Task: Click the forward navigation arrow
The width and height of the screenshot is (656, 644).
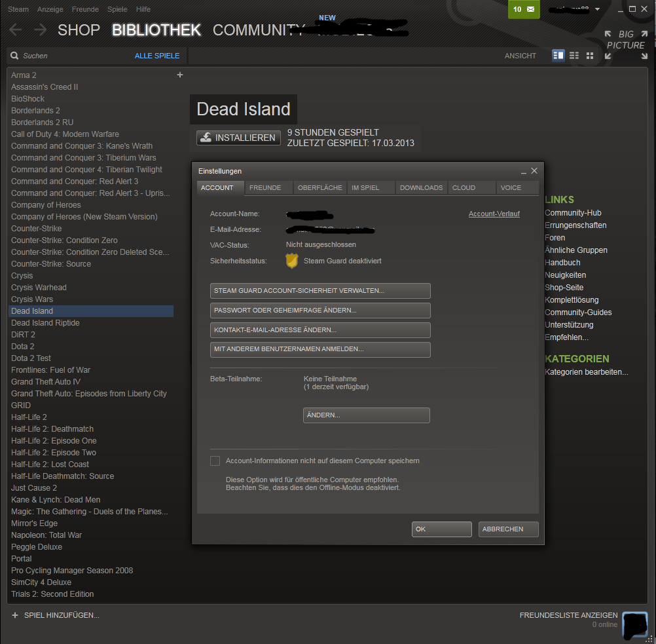Action: tap(40, 29)
